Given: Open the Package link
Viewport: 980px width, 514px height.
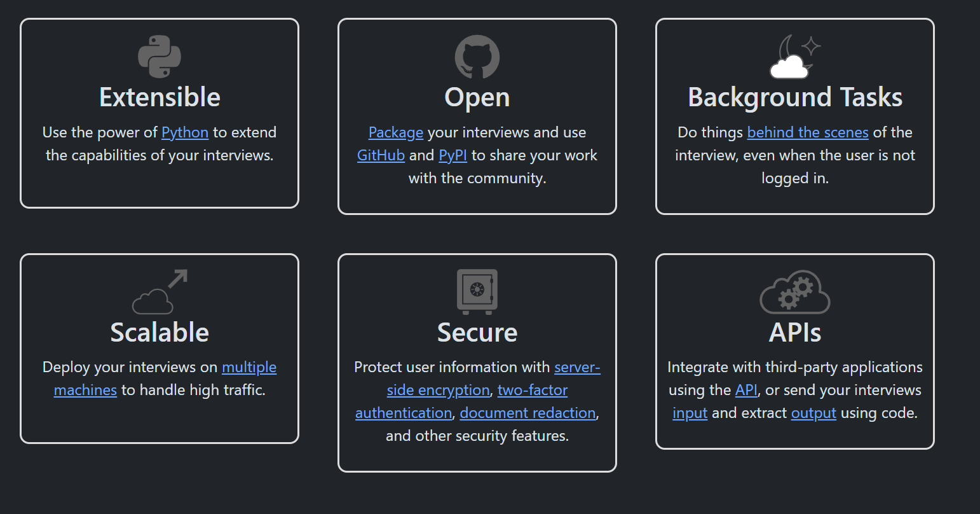Looking at the screenshot, I should click(395, 132).
